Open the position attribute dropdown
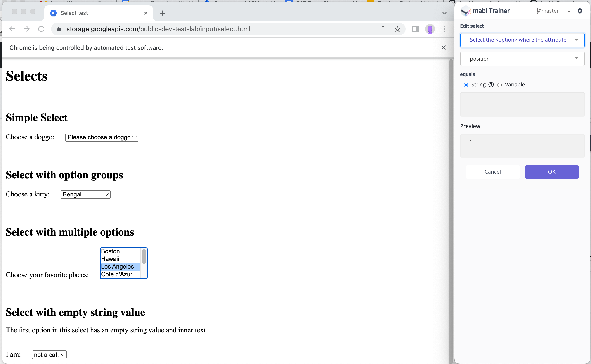Viewport: 591px width, 364px height. (x=522, y=59)
